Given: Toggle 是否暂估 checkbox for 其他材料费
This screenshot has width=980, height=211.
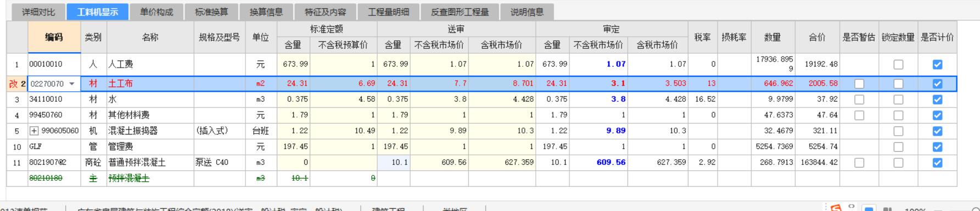Looking at the screenshot, I should [859, 115].
